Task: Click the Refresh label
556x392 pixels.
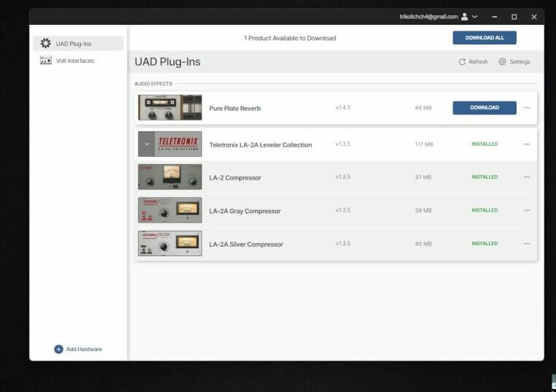Action: (x=479, y=62)
